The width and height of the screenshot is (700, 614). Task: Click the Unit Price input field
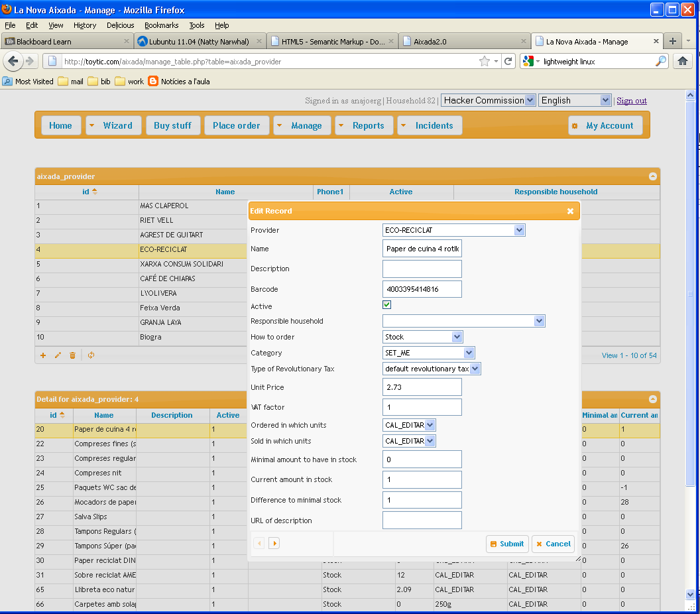click(x=422, y=387)
